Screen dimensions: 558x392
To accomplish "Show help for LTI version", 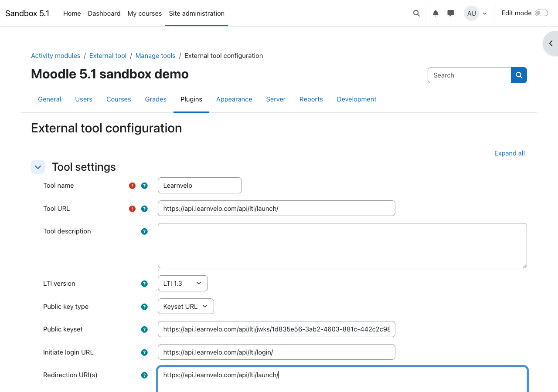I will tap(144, 284).
